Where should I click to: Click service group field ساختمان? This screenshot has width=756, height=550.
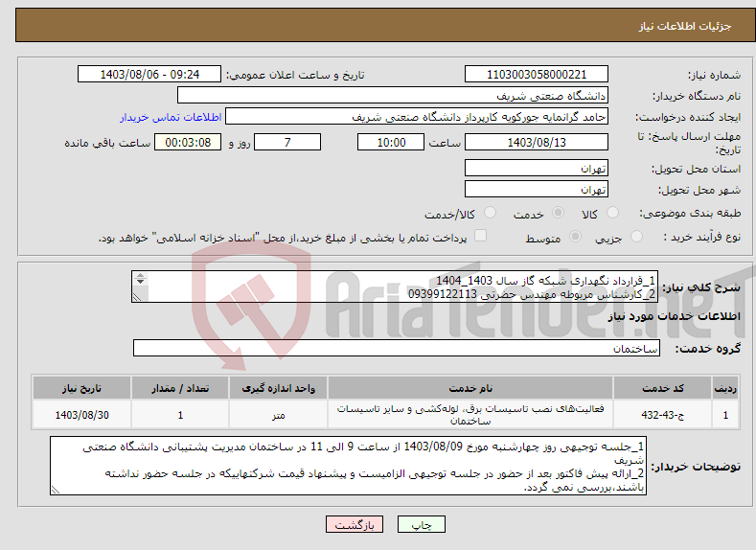[x=397, y=348]
